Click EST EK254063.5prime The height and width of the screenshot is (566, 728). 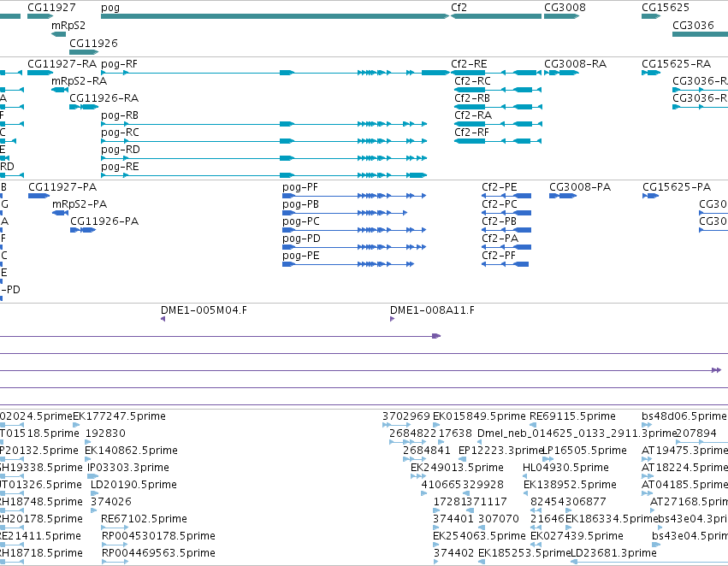tap(435, 545)
